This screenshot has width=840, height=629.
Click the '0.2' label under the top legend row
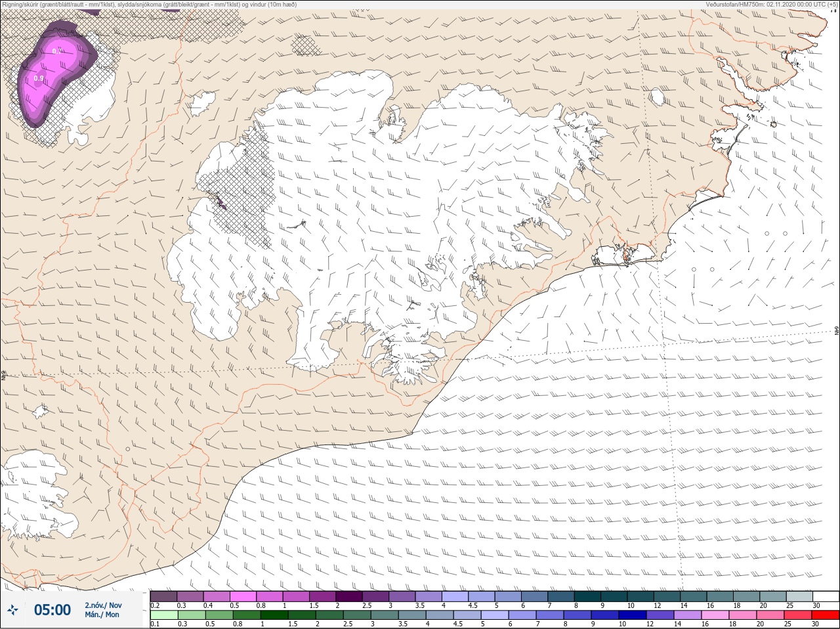[155, 605]
